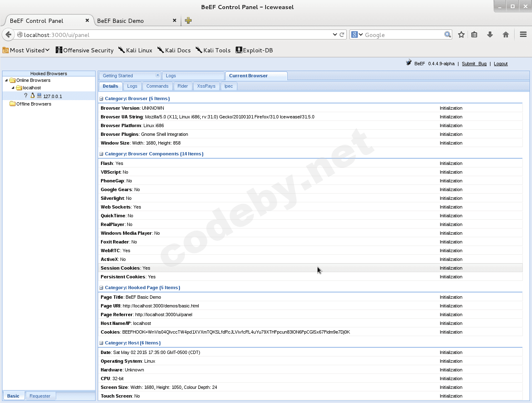
Task: Click the Submit Bug link
Action: [474, 64]
